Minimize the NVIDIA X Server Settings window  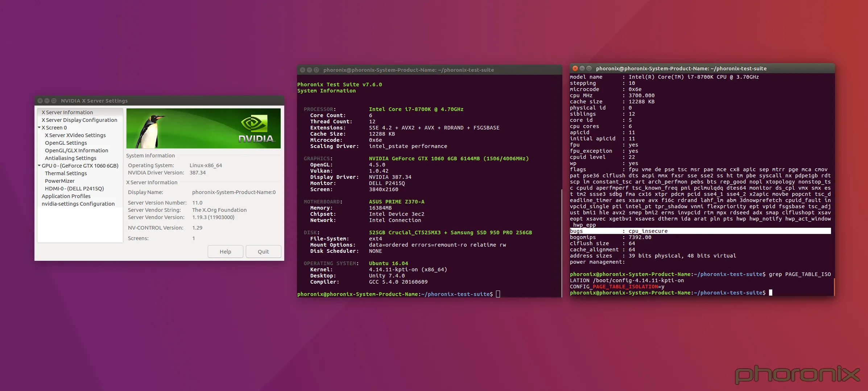[x=47, y=101]
